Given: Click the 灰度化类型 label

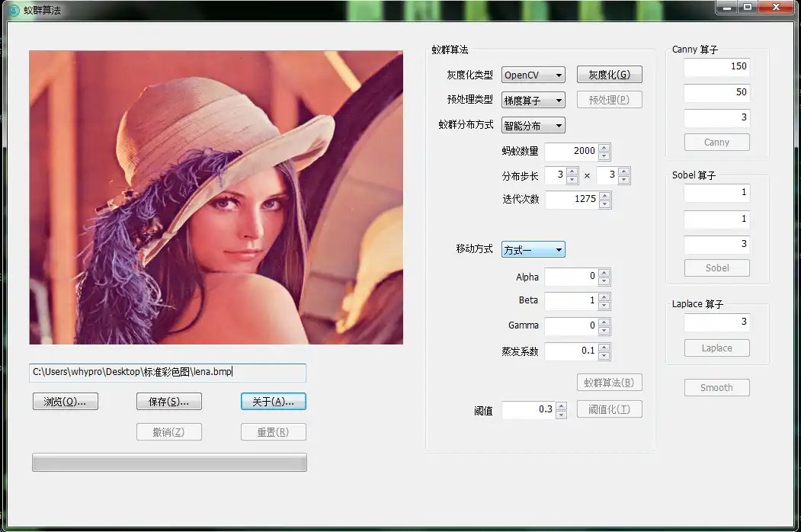Looking at the screenshot, I should tap(469, 75).
